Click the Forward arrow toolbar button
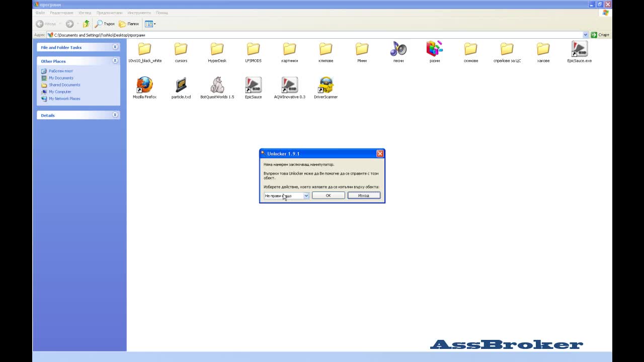Viewport: 644px width, 362px height. (x=69, y=24)
